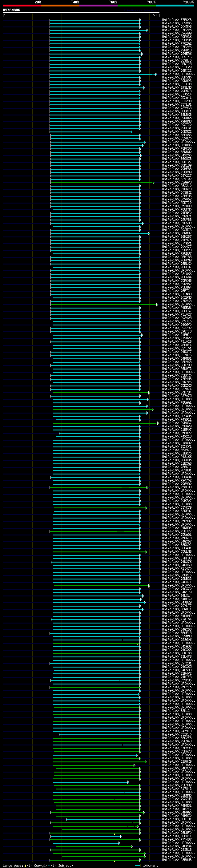The height and width of the screenshot is (868, 197).
Task: Select label UniRef100_A1DGC3
Action: 176,189
